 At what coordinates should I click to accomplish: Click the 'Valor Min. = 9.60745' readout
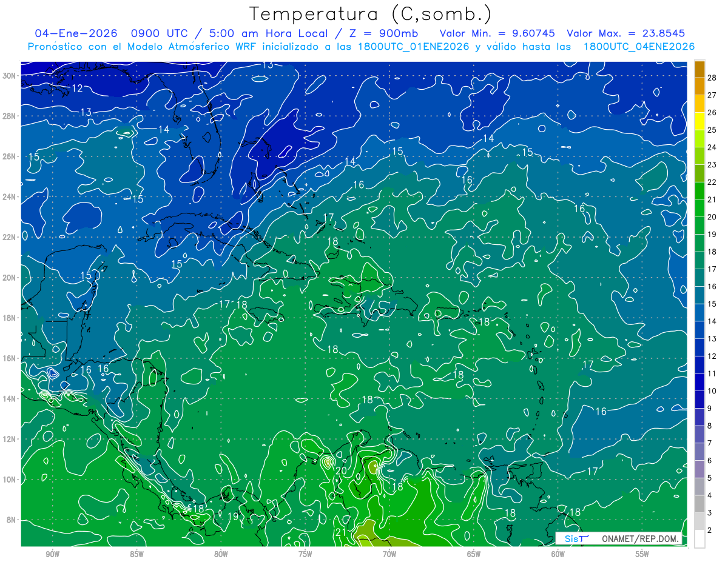click(498, 33)
